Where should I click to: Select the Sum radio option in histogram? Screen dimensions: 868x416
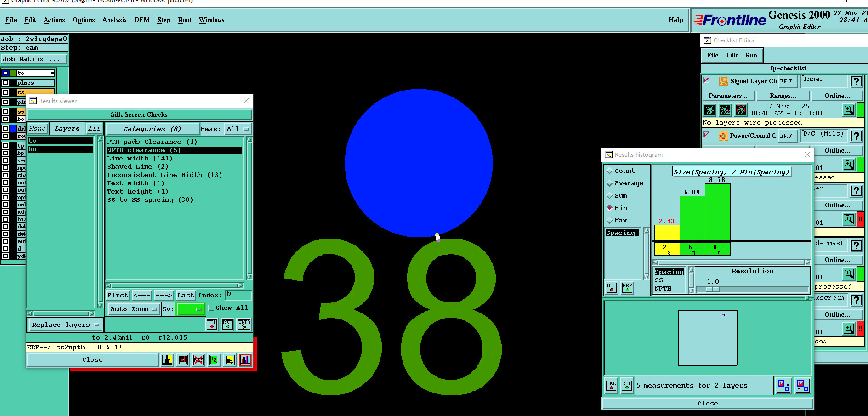coord(610,196)
